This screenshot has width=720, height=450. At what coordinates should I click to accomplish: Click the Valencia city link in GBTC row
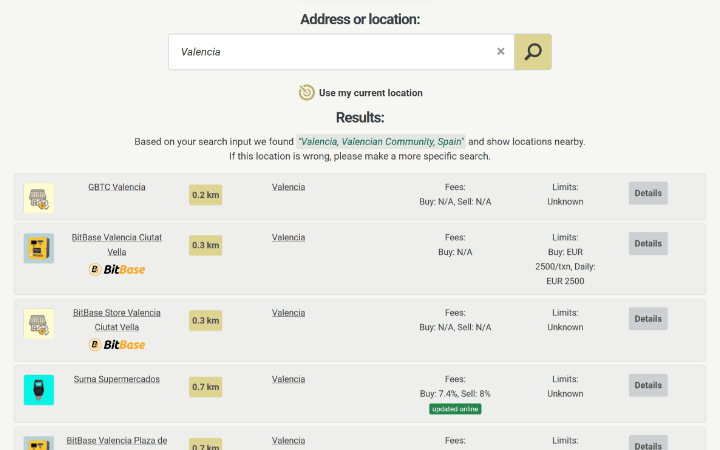point(288,187)
